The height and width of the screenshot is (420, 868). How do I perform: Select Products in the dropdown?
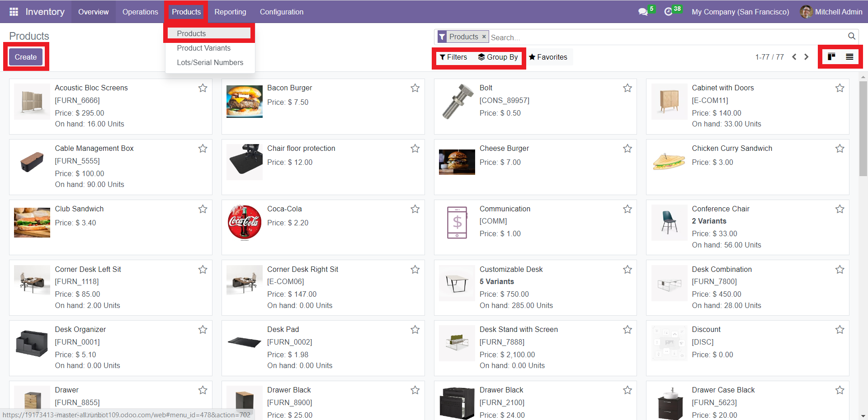click(x=209, y=33)
